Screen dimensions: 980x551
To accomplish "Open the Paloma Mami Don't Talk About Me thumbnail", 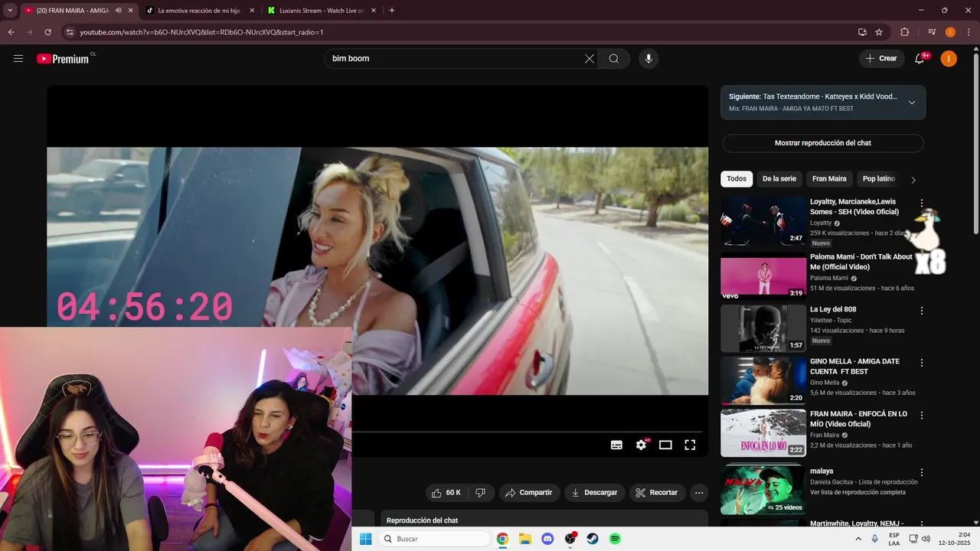I will tap(763, 275).
